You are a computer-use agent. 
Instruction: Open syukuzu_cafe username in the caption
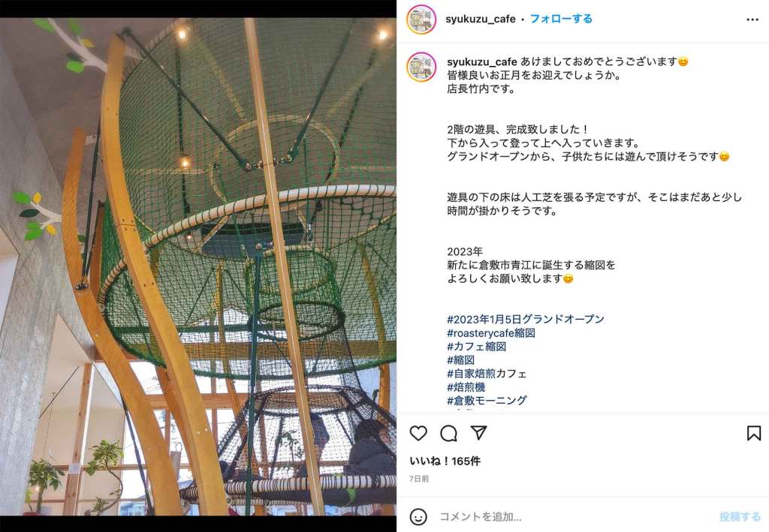[482, 62]
